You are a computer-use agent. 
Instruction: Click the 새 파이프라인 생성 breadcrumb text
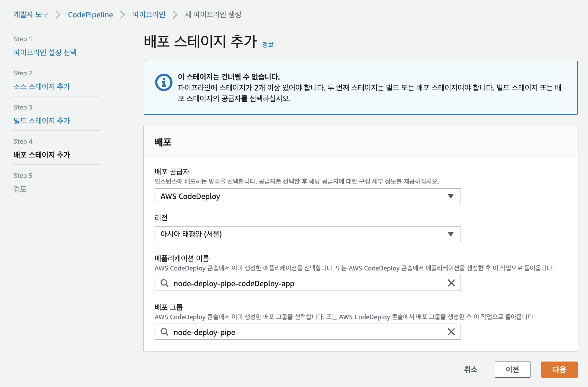tap(213, 14)
